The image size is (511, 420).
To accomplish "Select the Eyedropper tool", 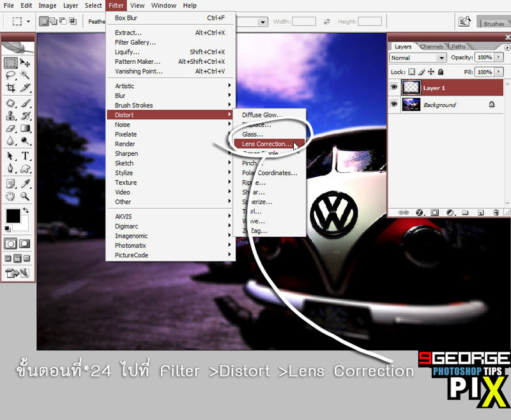I will point(25,184).
